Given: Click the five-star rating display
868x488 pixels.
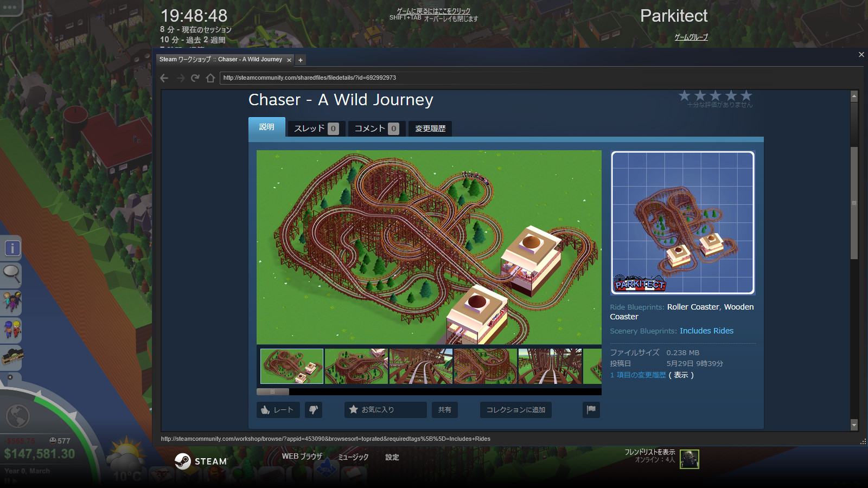Looking at the screenshot, I should pyautogui.click(x=716, y=96).
